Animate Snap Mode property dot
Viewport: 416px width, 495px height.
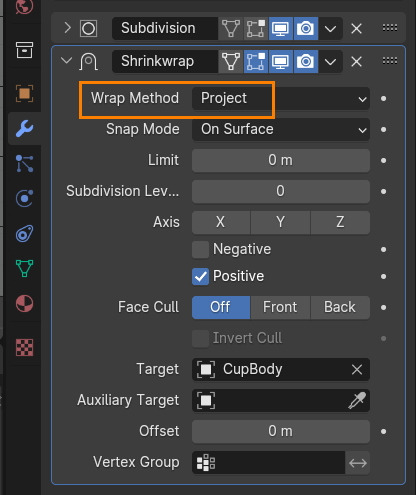(x=383, y=130)
